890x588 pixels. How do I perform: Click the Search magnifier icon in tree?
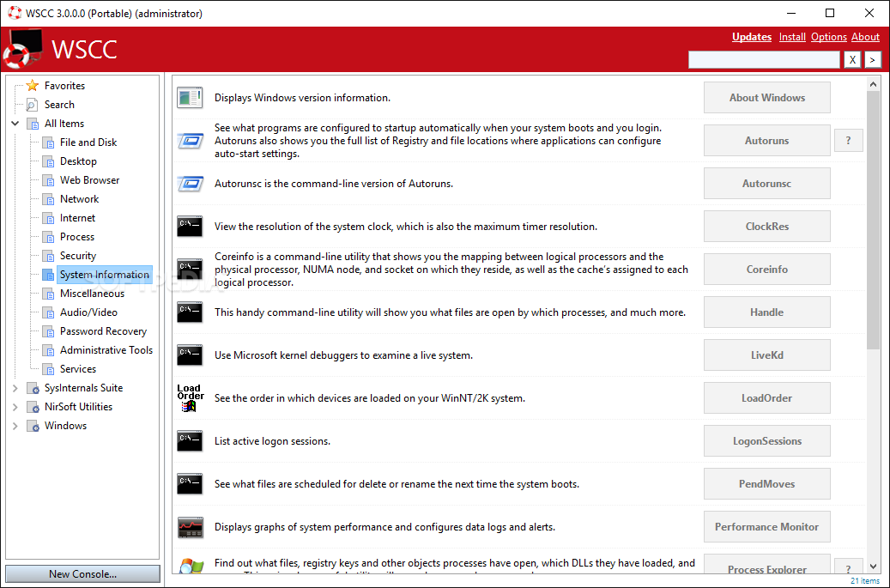pyautogui.click(x=33, y=105)
